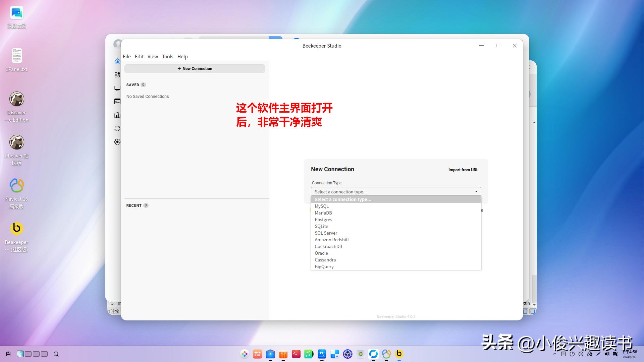Choose Postgres from connection type list

pos(396,220)
